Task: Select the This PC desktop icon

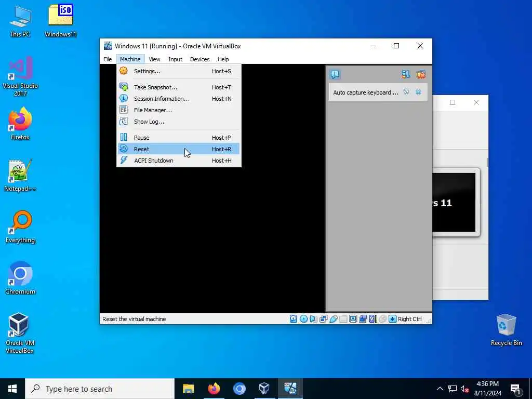Action: click(20, 21)
